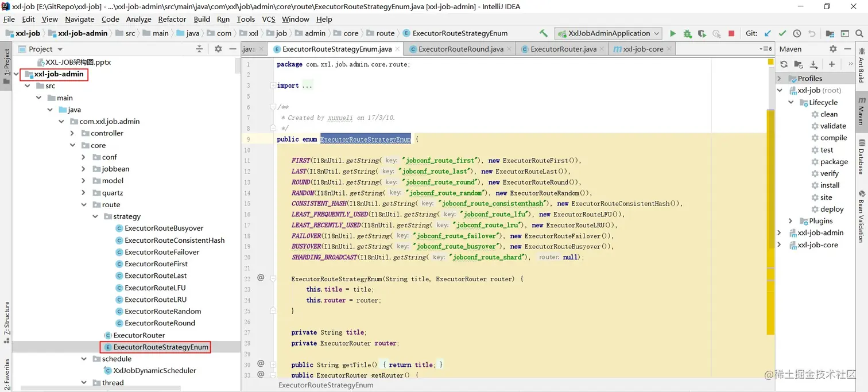Close the xxl-job-core tab
This screenshot has height=392, width=868.
pos(670,49)
